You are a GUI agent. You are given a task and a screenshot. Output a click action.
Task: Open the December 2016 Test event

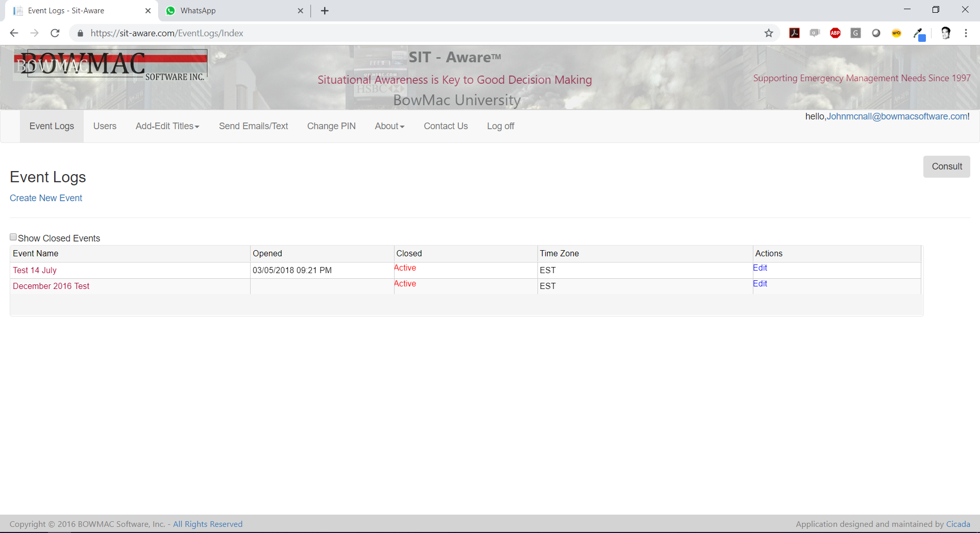tap(51, 286)
